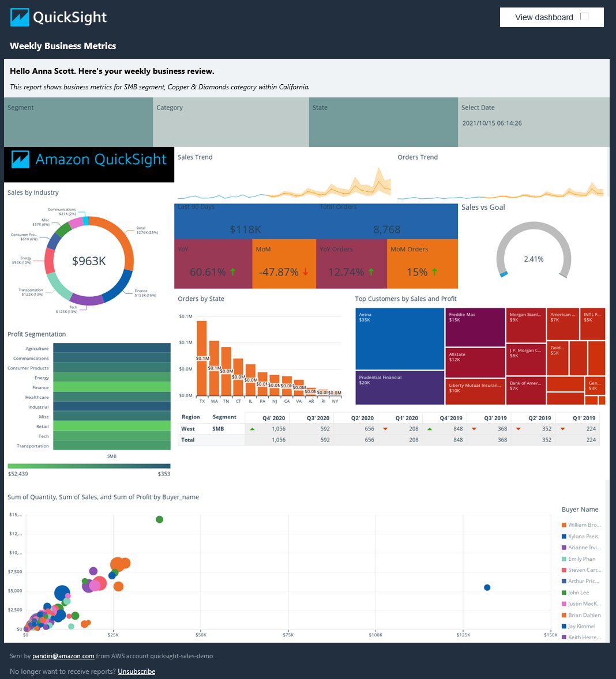Click the Emily Phan legend color swatch
This screenshot has height=679, width=616.
click(564, 559)
